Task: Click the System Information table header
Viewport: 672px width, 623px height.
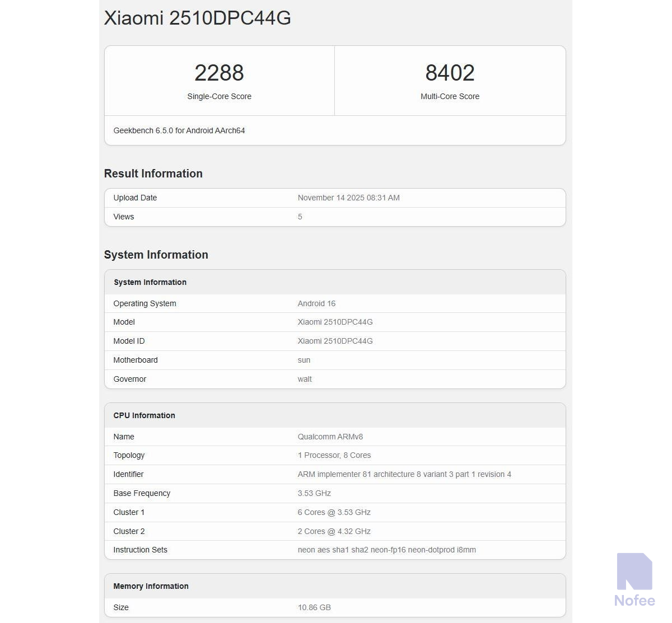Action: (x=150, y=282)
